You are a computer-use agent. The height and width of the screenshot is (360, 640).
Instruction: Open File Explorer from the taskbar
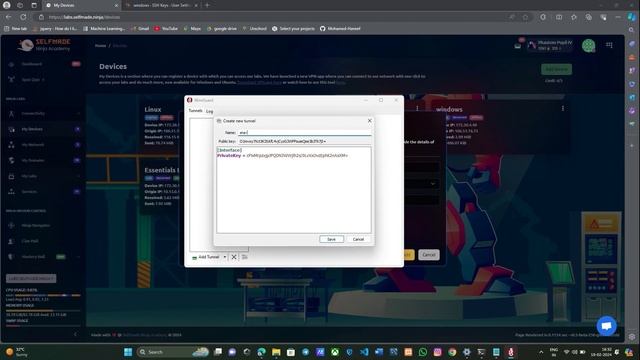(276, 352)
